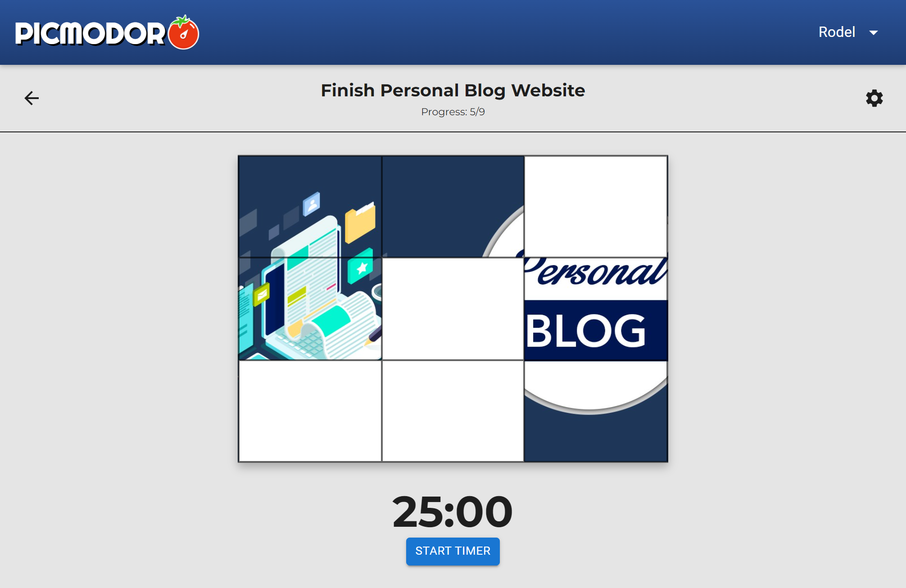Select the dark navy top-middle puzzle tile
Screen dimensions: 906x588
[x=453, y=207]
